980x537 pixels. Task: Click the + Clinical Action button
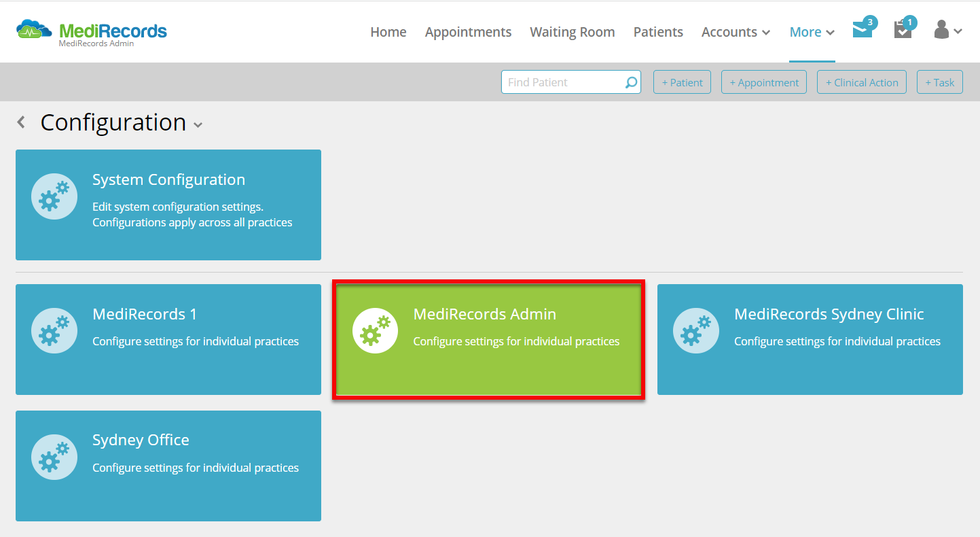[x=862, y=82]
